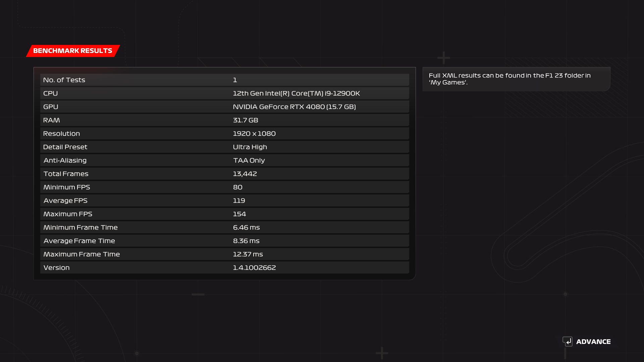Image resolution: width=644 pixels, height=362 pixels.
Task: Select the Benchmark Results header label
Action: [73, 51]
